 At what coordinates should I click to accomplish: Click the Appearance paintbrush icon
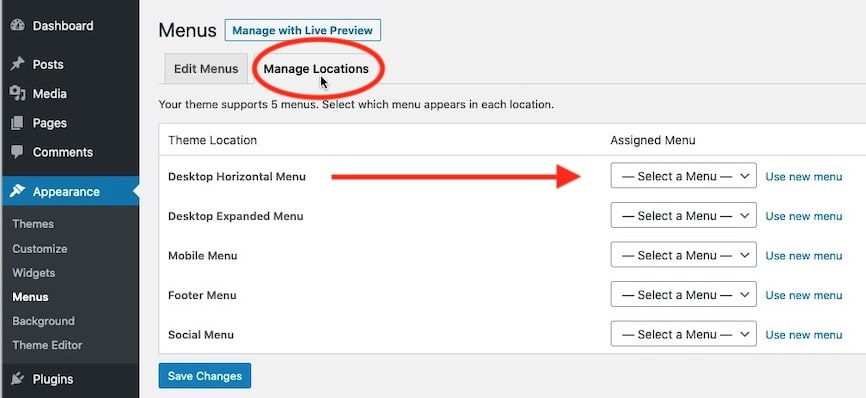pyautogui.click(x=18, y=191)
